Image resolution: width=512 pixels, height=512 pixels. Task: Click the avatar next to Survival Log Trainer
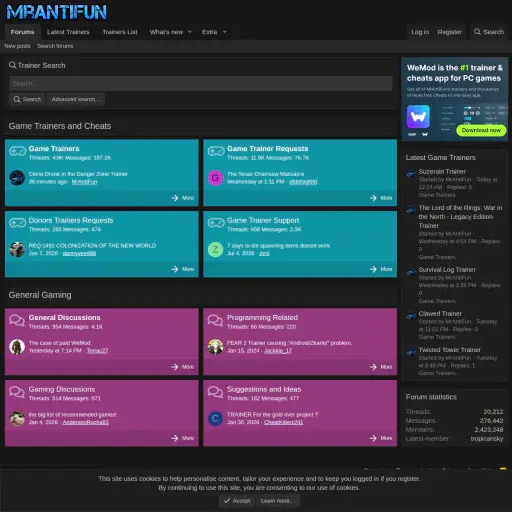point(411,272)
